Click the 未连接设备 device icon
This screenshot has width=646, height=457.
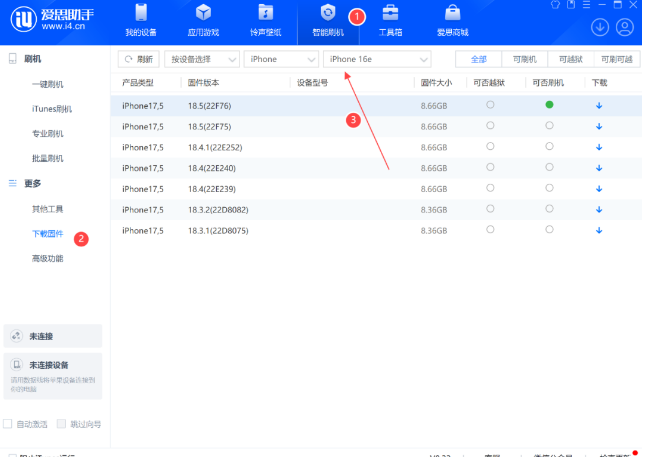tap(16, 365)
